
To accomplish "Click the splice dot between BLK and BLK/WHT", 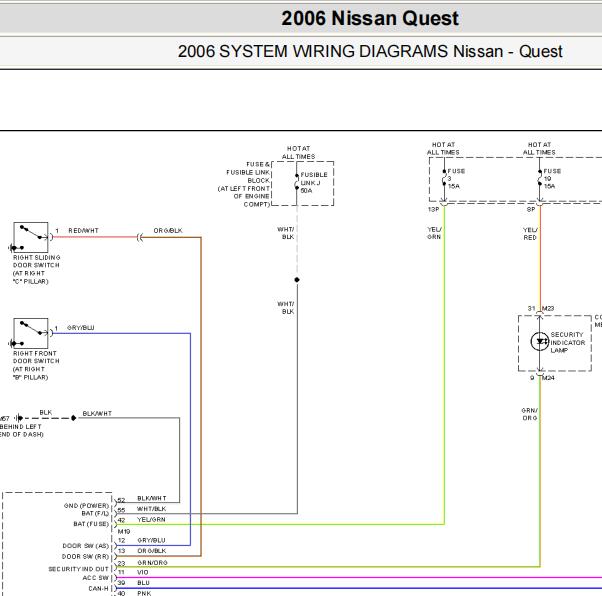I will pos(73,418).
